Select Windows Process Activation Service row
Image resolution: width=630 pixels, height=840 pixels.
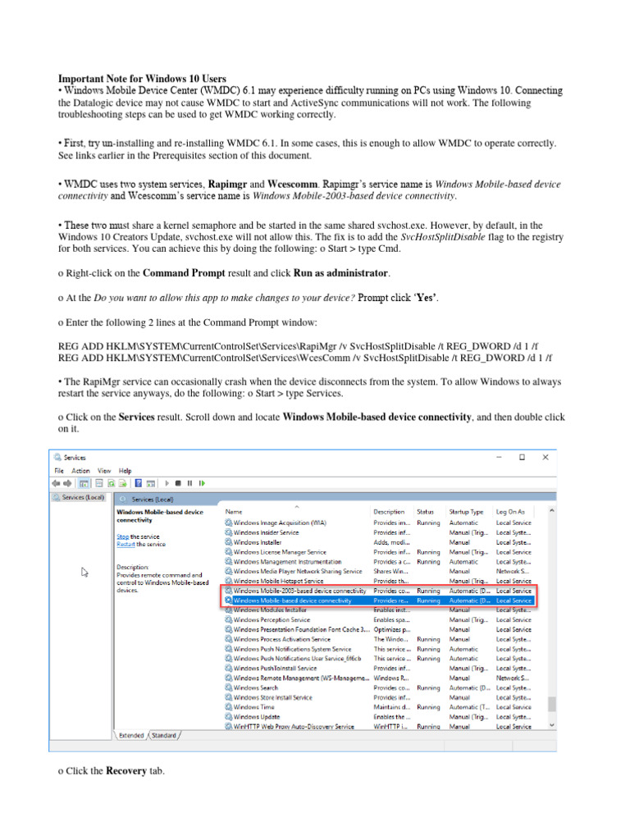point(379,638)
